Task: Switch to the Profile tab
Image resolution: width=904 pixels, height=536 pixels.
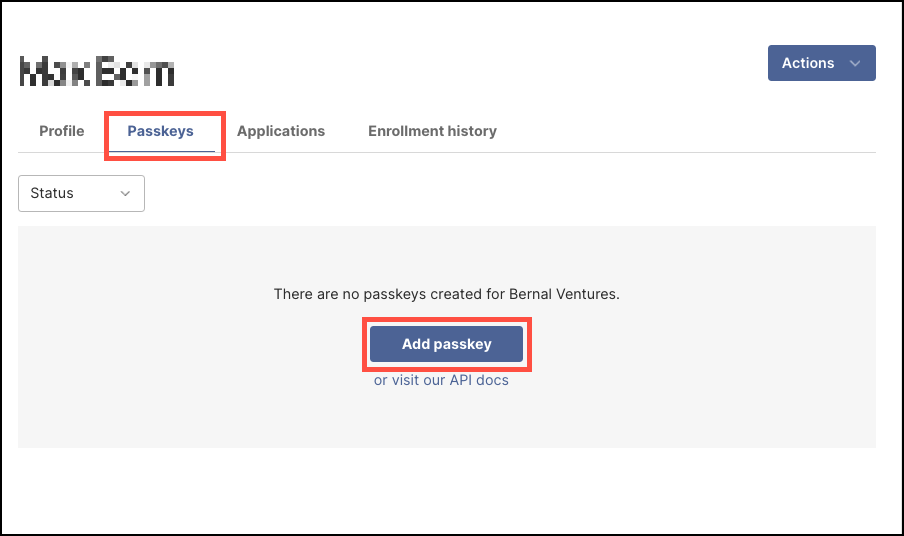Action: click(62, 131)
